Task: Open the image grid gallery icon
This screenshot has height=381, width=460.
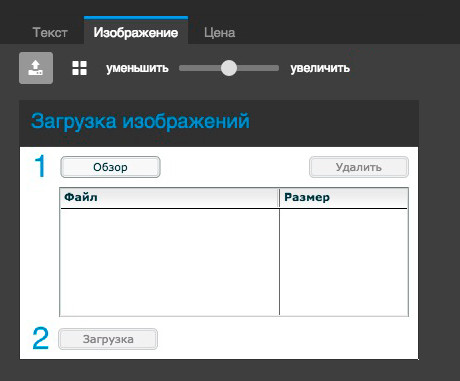Action: (80, 68)
